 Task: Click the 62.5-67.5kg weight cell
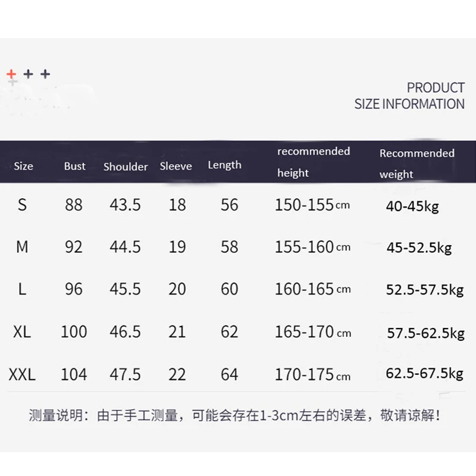click(424, 374)
